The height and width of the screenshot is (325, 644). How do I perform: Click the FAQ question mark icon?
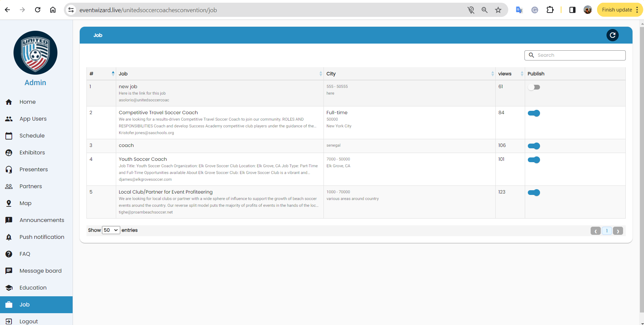pos(9,254)
